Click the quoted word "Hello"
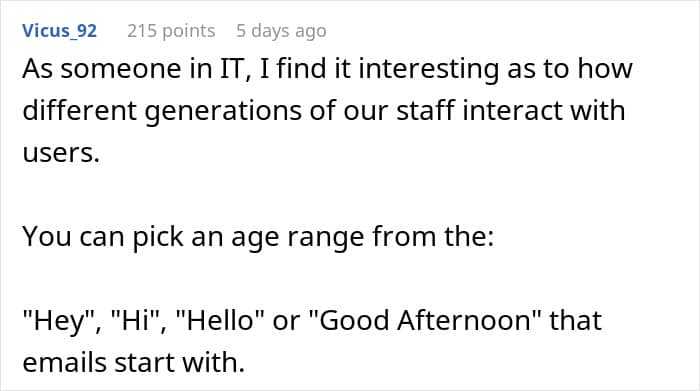This screenshot has width=700, height=391. 220,320
